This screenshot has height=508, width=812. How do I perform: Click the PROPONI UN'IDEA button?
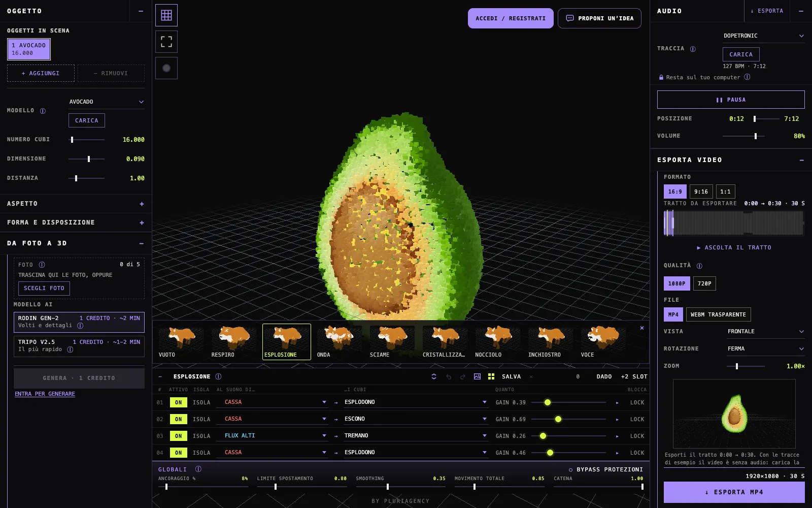[x=599, y=18]
